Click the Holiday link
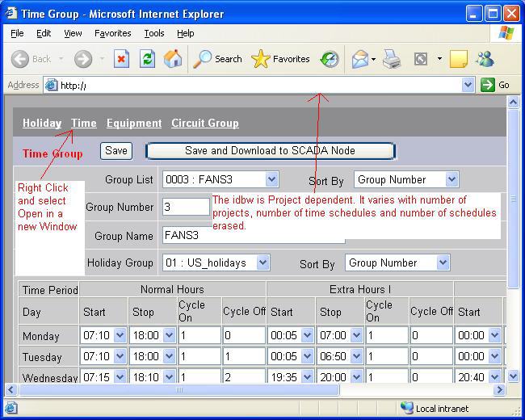This screenshot has height=420, width=525. tap(42, 124)
